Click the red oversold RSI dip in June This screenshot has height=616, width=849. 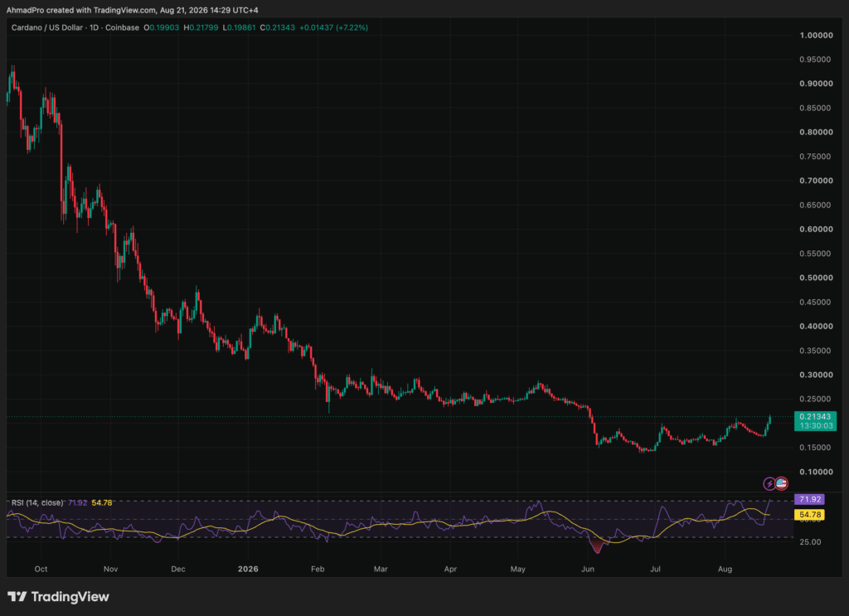click(x=597, y=546)
